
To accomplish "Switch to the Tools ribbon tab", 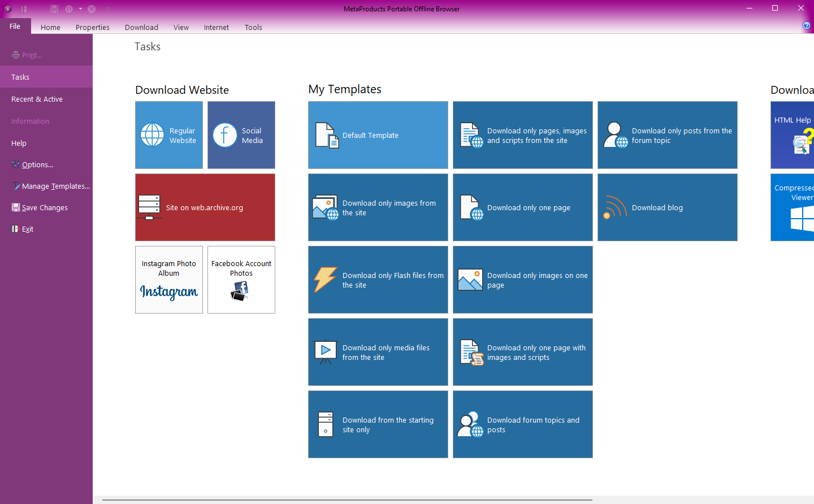I will tap(253, 27).
